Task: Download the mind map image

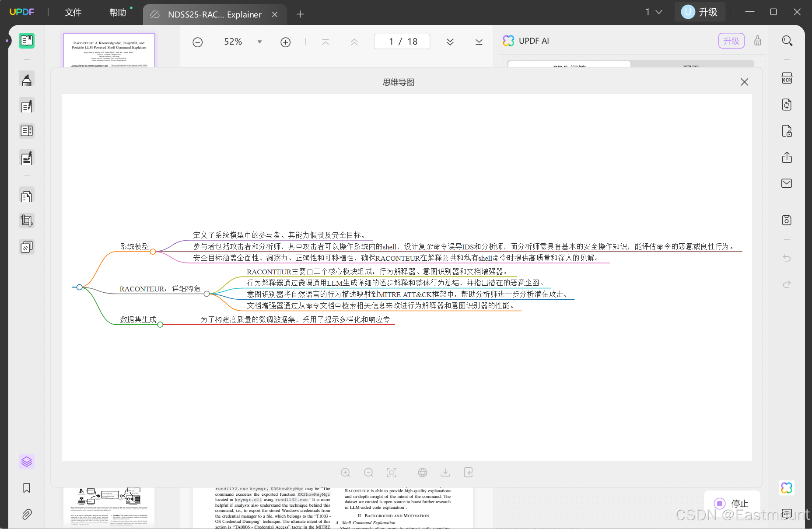Action: coord(445,473)
